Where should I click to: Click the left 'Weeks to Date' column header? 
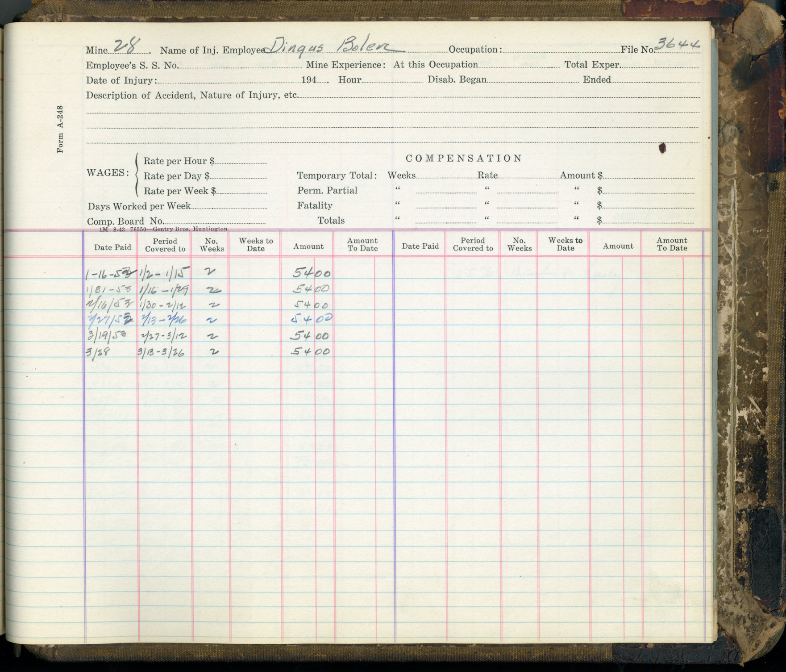pos(256,245)
